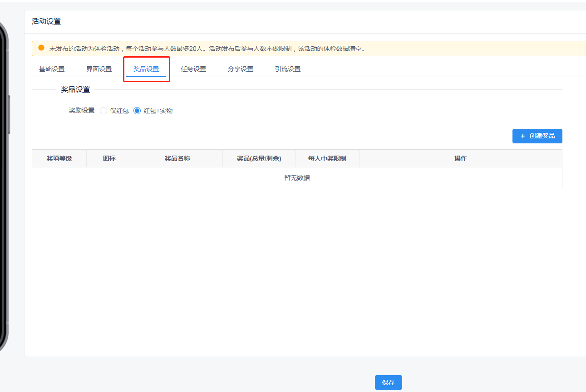Click the notice text about 未发布的活动
This screenshot has height=392, width=586.
[x=207, y=49]
